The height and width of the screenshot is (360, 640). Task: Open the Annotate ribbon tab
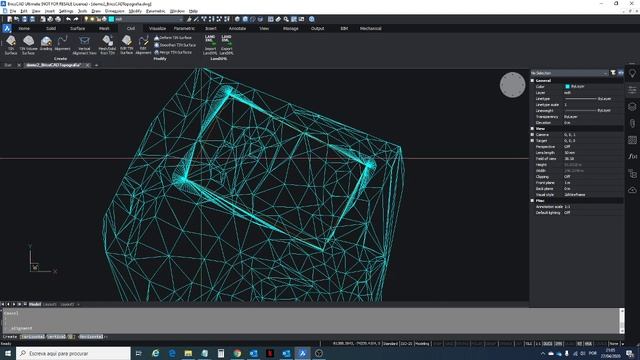coord(237,29)
